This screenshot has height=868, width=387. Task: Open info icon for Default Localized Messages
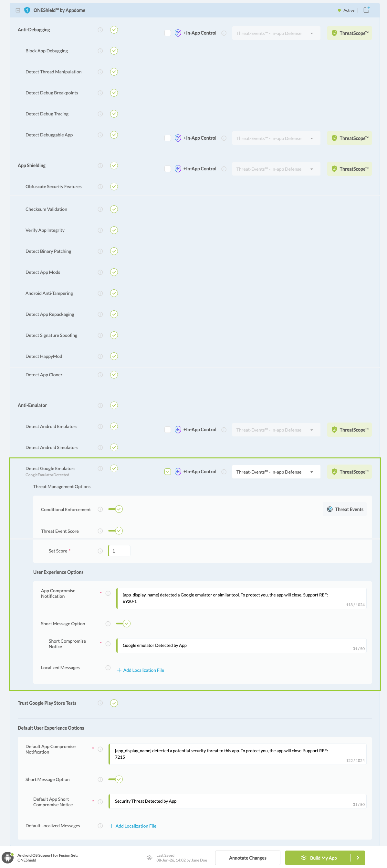point(100,826)
